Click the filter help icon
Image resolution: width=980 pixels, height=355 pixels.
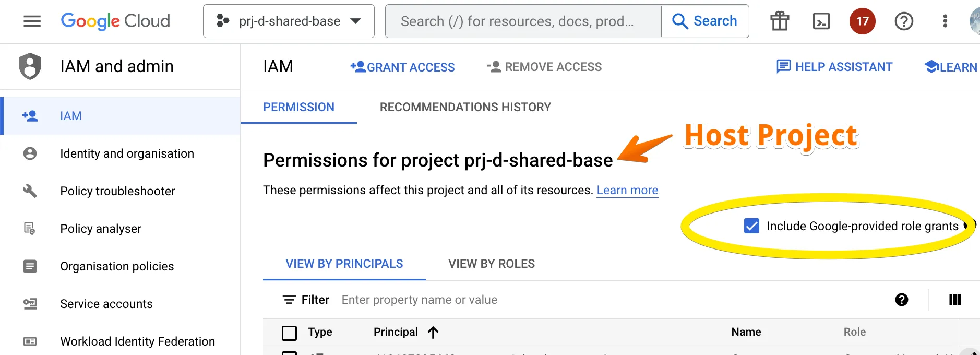point(901,300)
